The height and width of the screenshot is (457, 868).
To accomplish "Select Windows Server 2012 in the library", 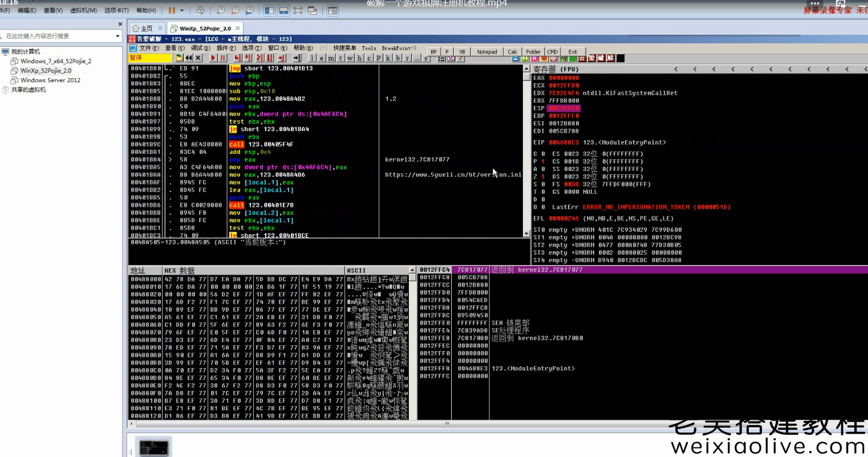I will coord(50,80).
